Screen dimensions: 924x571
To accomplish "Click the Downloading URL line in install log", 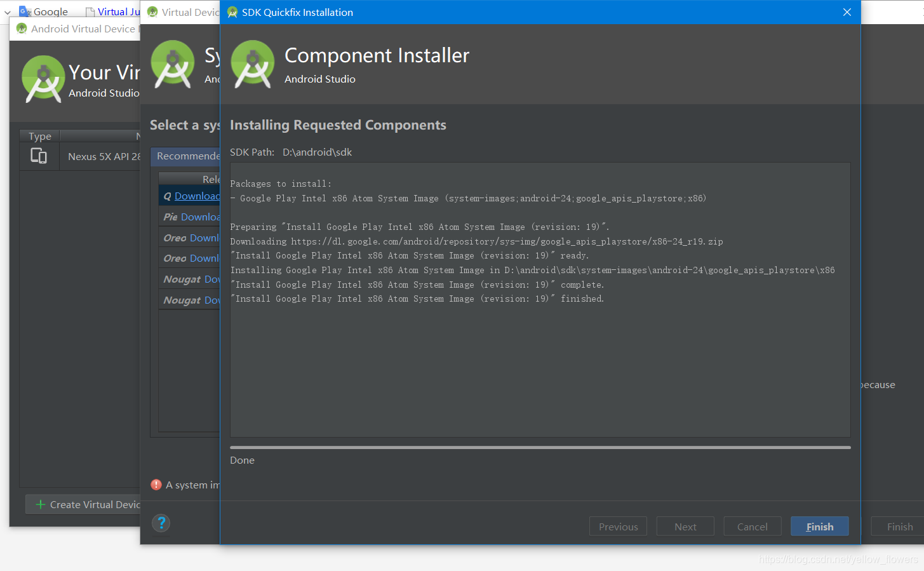I will [476, 241].
